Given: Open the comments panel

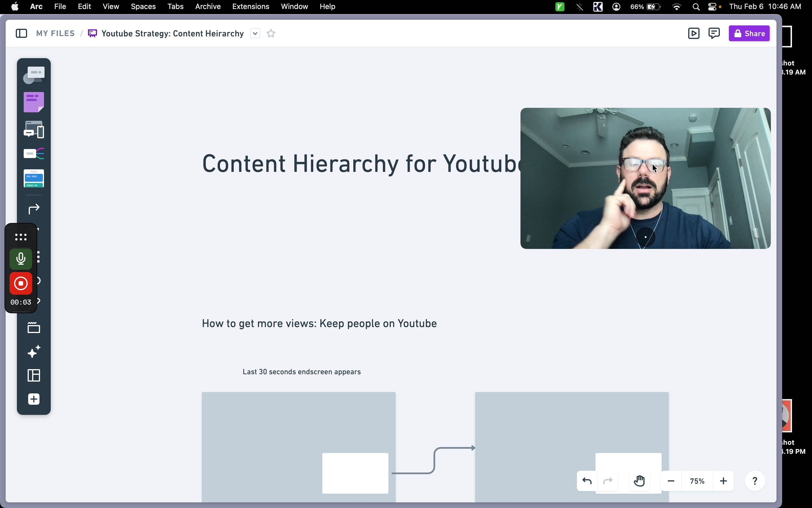Looking at the screenshot, I should click(x=714, y=33).
